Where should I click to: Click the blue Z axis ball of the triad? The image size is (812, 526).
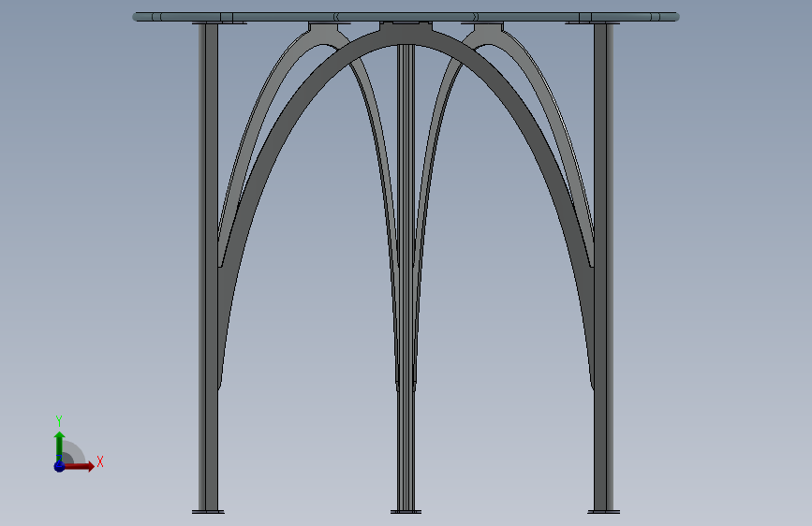(x=59, y=466)
